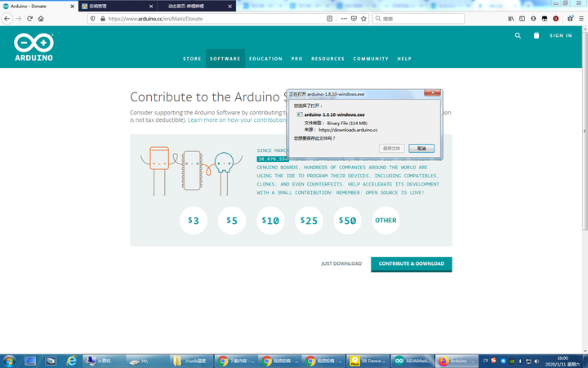Open the STORE menu
Screen dimensions: 588x368
[192, 59]
